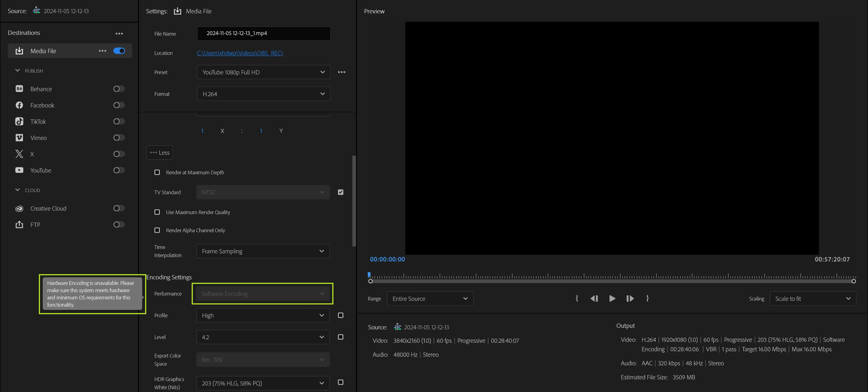Check Use Maximum Render Quality
The width and height of the screenshot is (868, 392).
click(x=157, y=212)
